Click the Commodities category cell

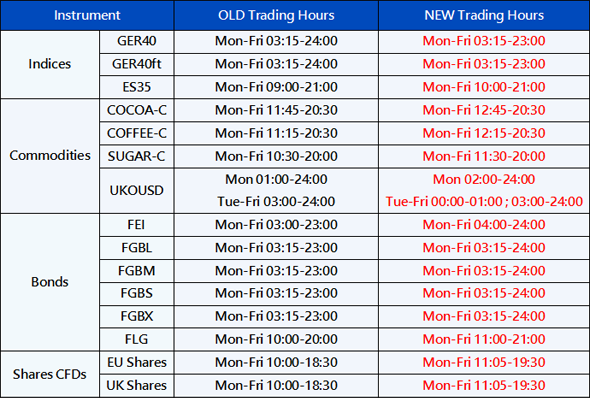coord(50,156)
